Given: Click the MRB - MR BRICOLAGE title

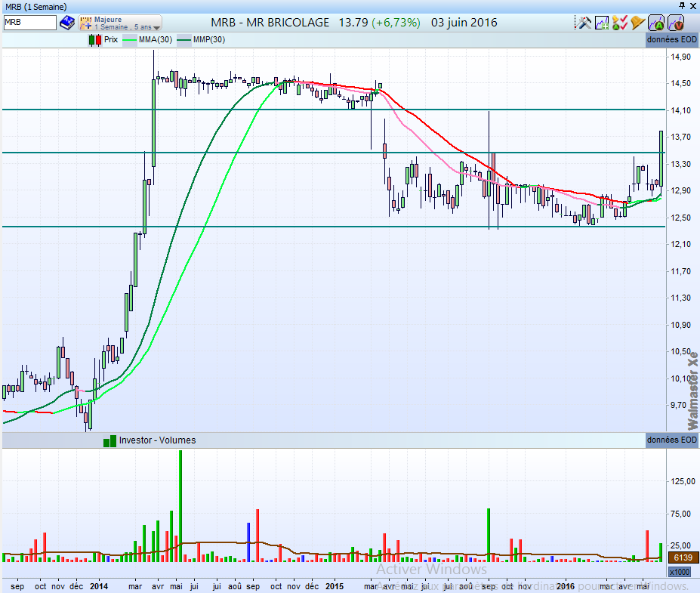Looking at the screenshot, I should point(270,23).
